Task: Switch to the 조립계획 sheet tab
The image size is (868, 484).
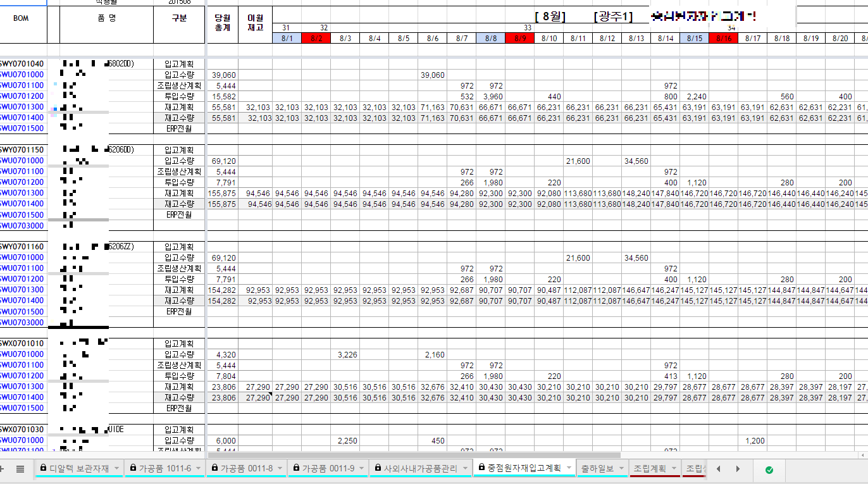Action: pyautogui.click(x=650, y=468)
